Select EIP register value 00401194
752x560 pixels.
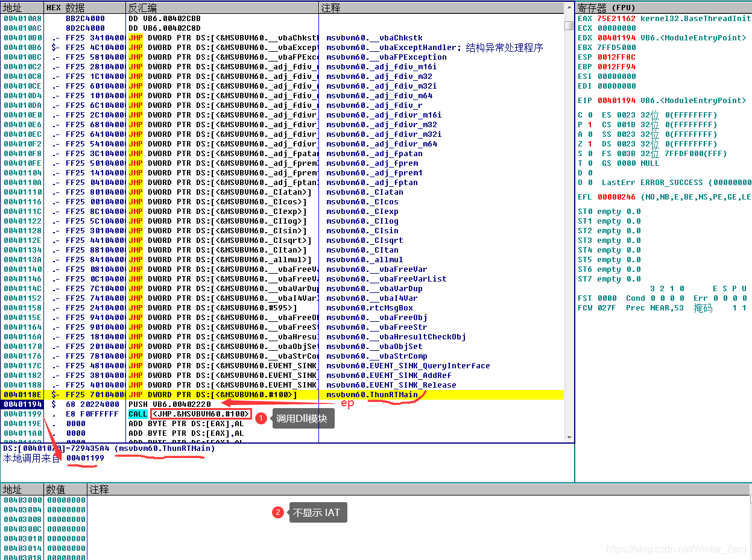[616, 101]
